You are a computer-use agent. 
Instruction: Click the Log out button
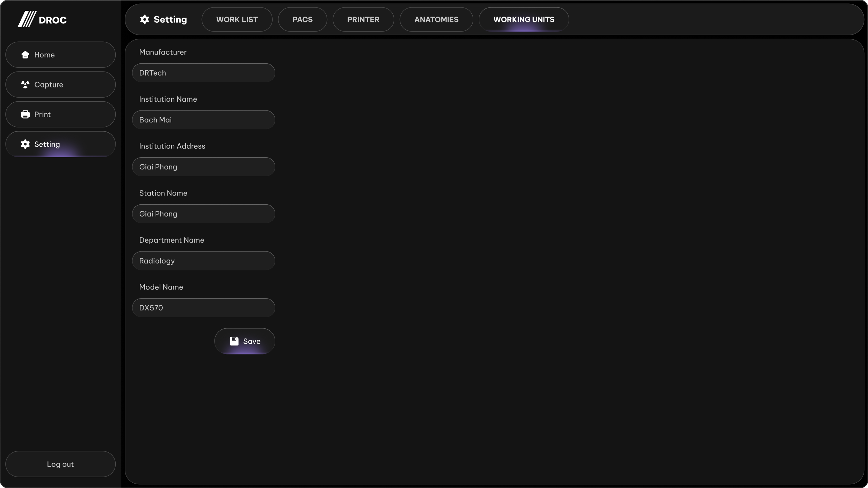(60, 464)
